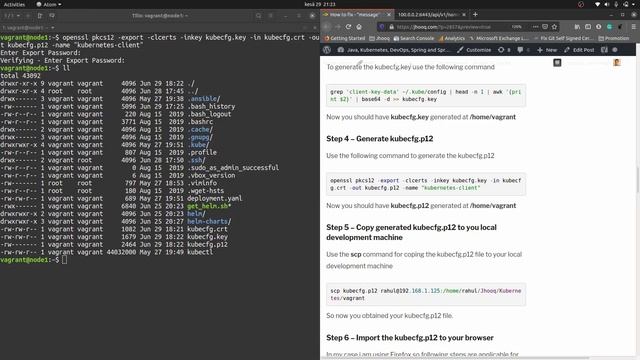Click kubecfg.p12 in the terminal listing
Viewport: 640px width, 360px height.
(207, 244)
